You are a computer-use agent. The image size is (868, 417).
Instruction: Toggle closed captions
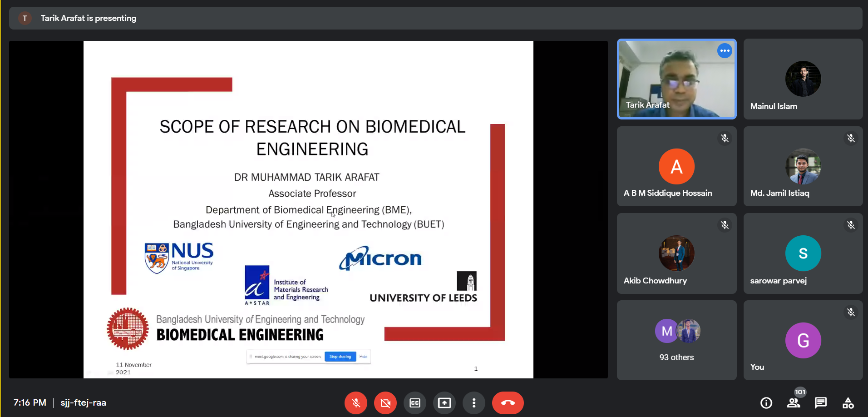415,403
